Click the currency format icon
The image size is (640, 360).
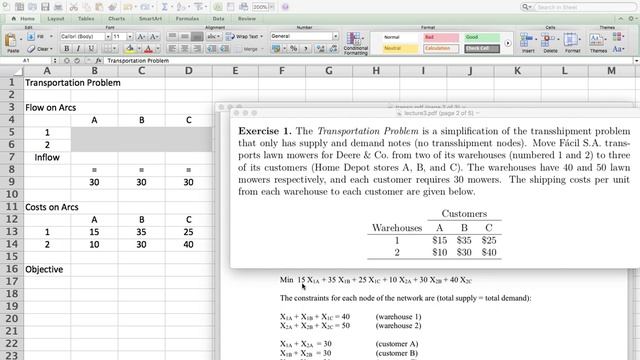coord(276,49)
